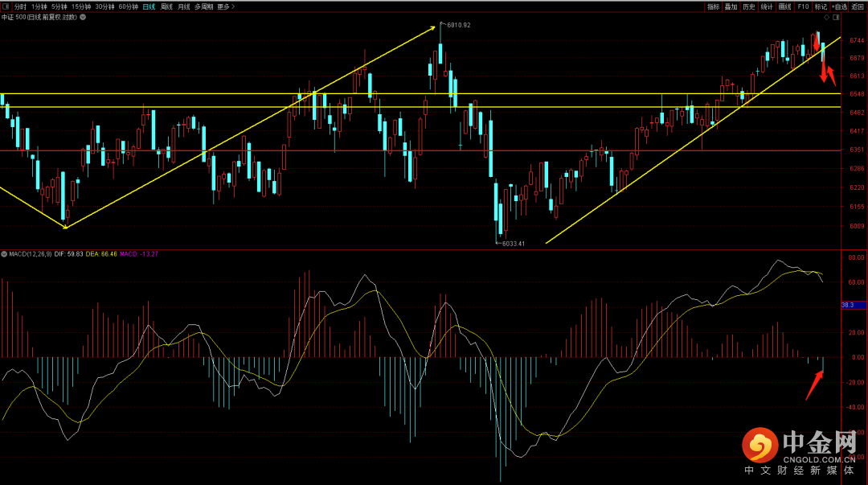Click the highlighted 38.3 MACD axis marker

click(853, 305)
